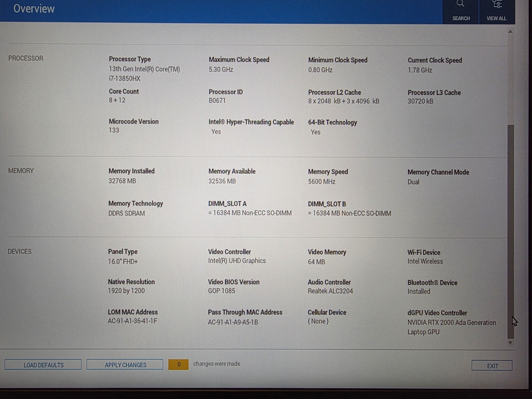Viewport: 532px width, 399px height.
Task: Click the 1.78 GHz current clock value
Action: coord(420,70)
